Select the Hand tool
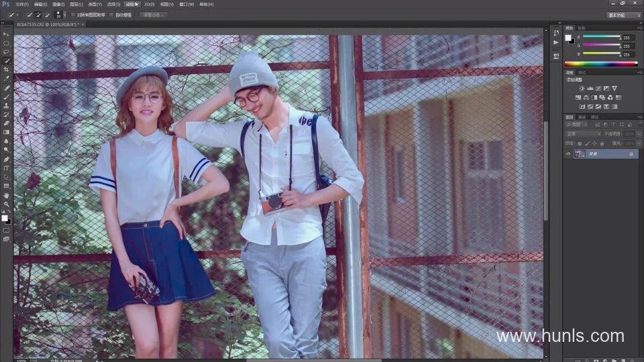The width and height of the screenshot is (644, 362). [x=6, y=195]
